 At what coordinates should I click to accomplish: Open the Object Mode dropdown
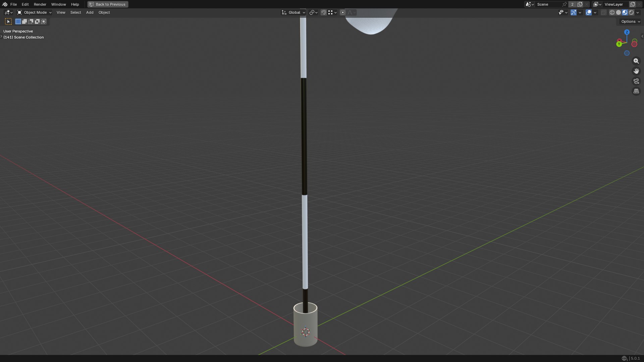[x=34, y=12]
